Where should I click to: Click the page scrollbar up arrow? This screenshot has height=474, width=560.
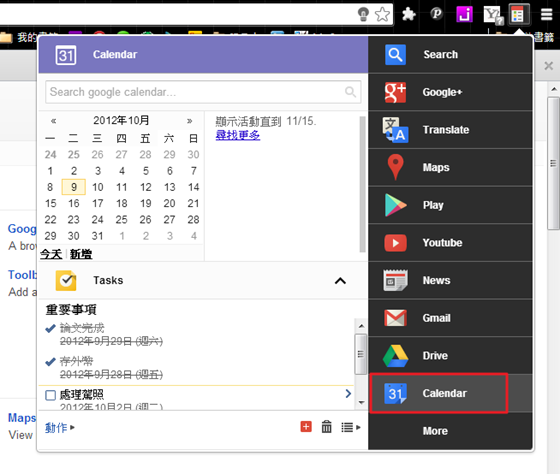[x=554, y=89]
